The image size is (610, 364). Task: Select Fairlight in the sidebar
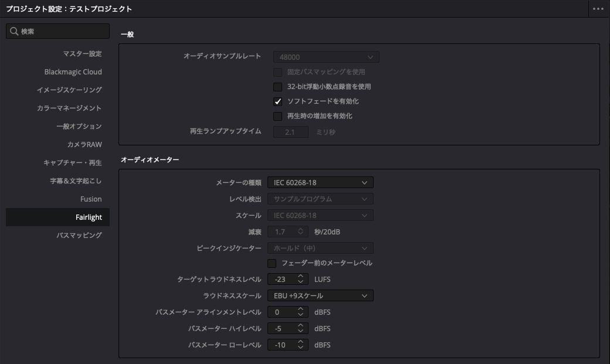click(57, 217)
